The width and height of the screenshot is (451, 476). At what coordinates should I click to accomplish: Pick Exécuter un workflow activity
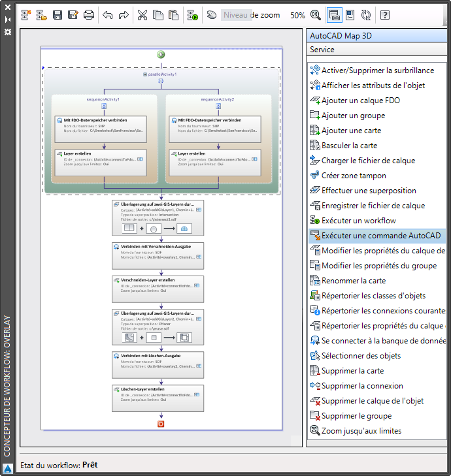click(x=377, y=221)
